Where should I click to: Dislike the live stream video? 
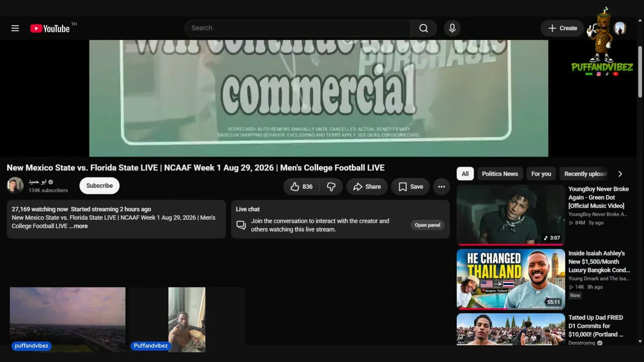pyautogui.click(x=331, y=187)
